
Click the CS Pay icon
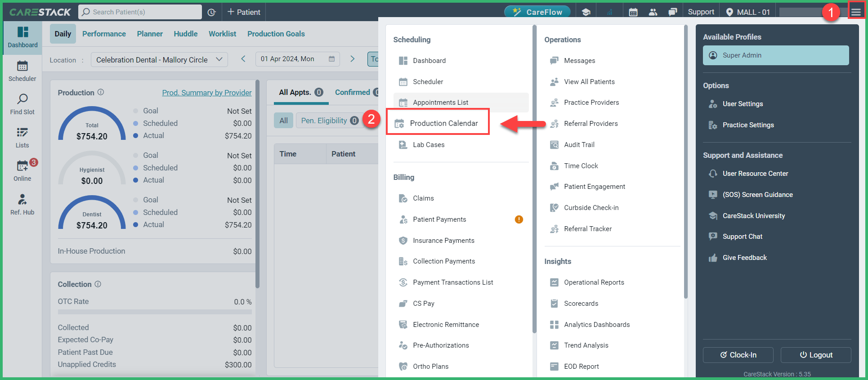(403, 304)
